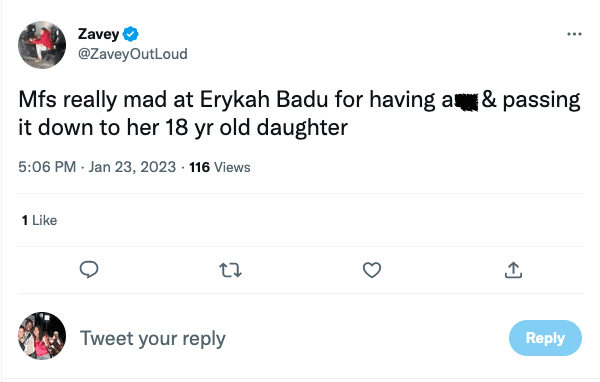The width and height of the screenshot is (600, 382).
Task: Open the 5:06 PM timestamp link
Action: [x=47, y=167]
